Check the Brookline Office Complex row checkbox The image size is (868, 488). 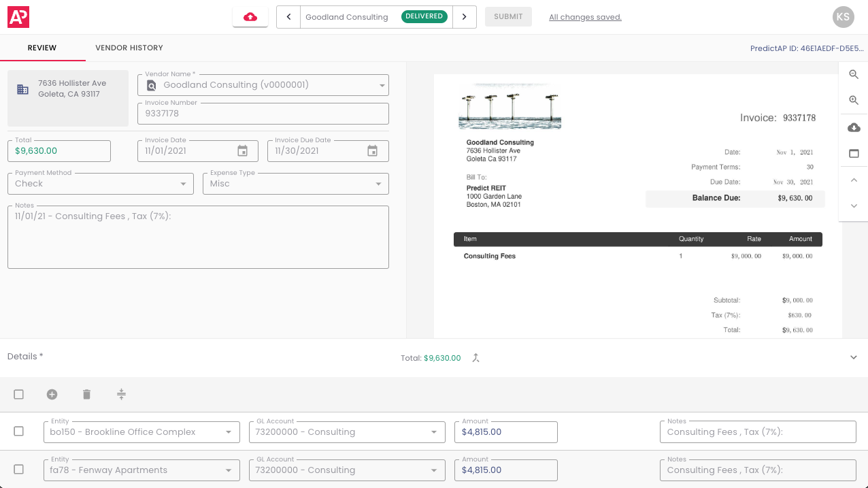tap(18, 432)
